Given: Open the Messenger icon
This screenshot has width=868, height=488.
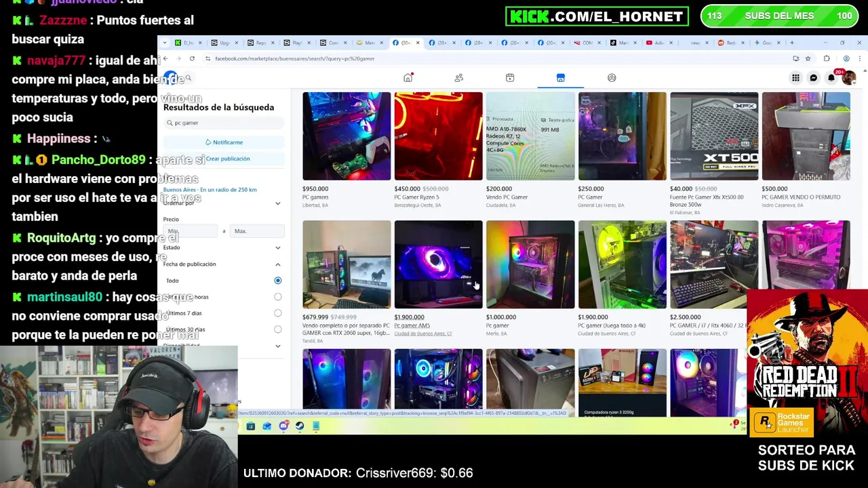Looking at the screenshot, I should [x=814, y=78].
